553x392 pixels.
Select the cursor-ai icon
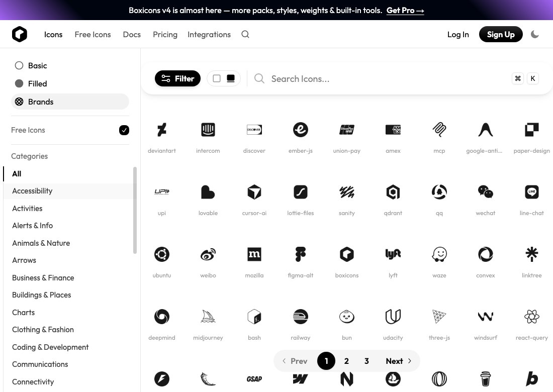(254, 192)
